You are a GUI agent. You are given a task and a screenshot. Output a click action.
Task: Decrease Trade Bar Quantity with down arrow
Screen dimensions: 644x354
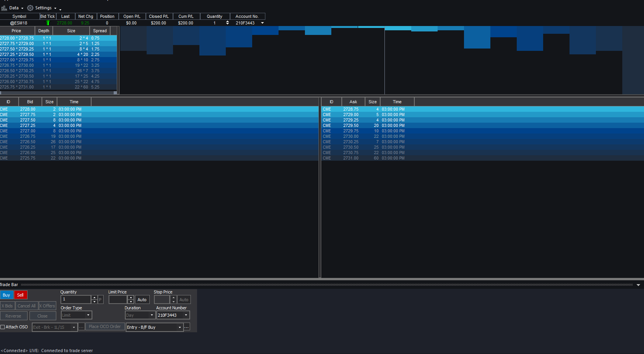[94, 301]
